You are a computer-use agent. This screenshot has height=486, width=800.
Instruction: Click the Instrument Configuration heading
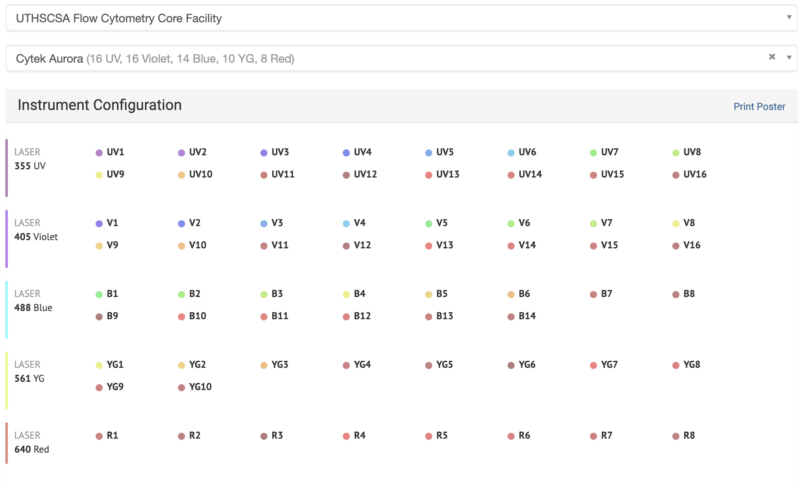(x=99, y=106)
